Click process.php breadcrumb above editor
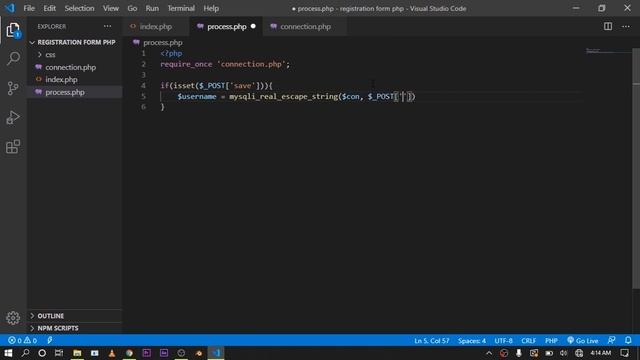Viewport: 640px width, 360px height. (x=162, y=42)
